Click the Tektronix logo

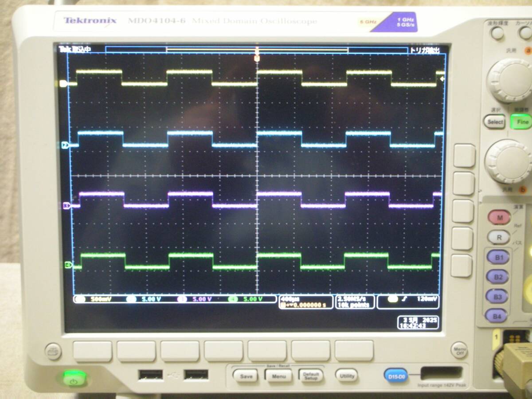pyautogui.click(x=90, y=20)
